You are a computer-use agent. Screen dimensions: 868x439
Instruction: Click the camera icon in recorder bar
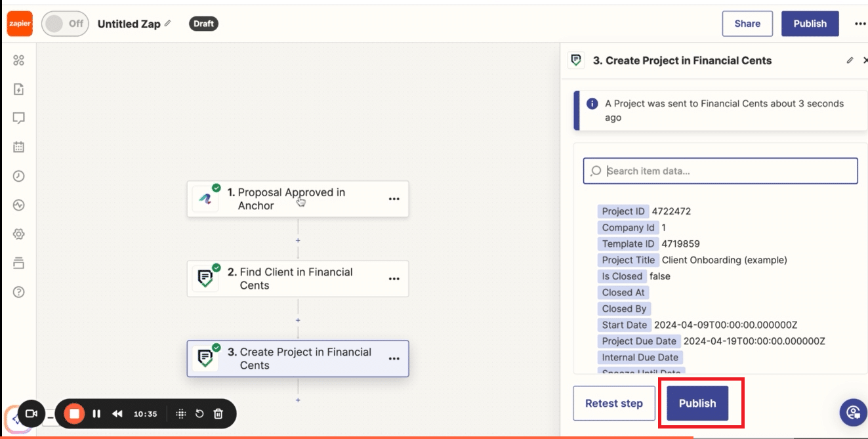pos(31,414)
